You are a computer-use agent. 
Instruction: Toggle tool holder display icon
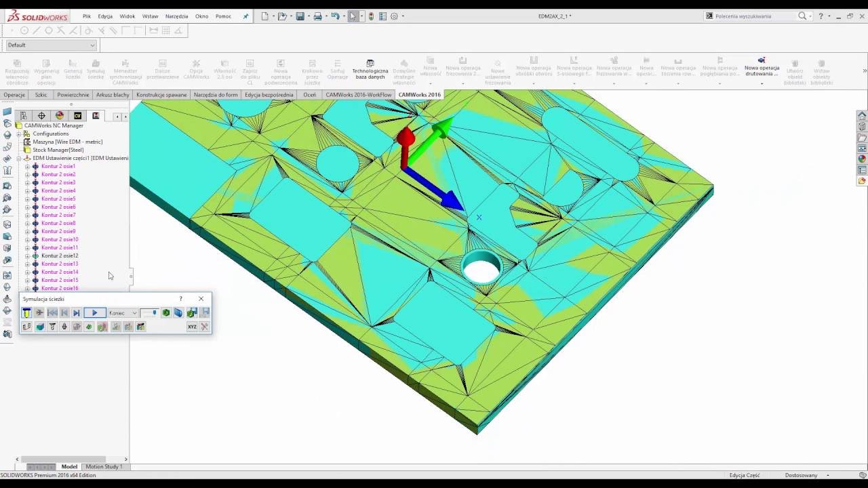(x=64, y=327)
